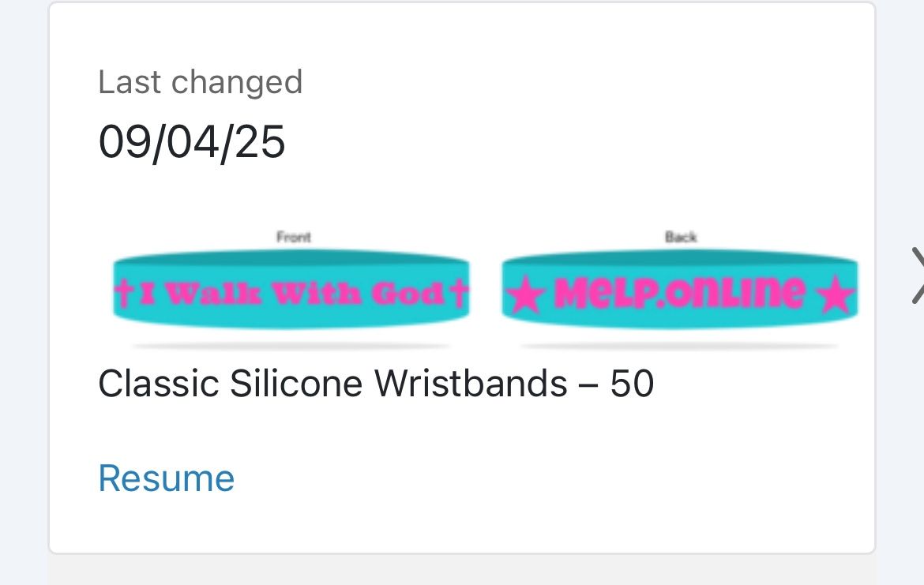Open the saved wristband project card
Image resolution: width=924 pixels, height=585 pixels.
point(462,276)
